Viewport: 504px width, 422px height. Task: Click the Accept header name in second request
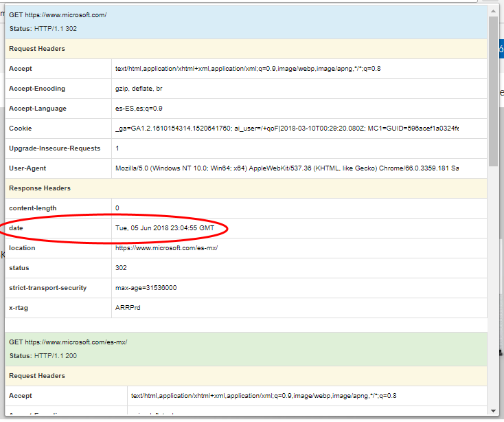(x=21, y=396)
